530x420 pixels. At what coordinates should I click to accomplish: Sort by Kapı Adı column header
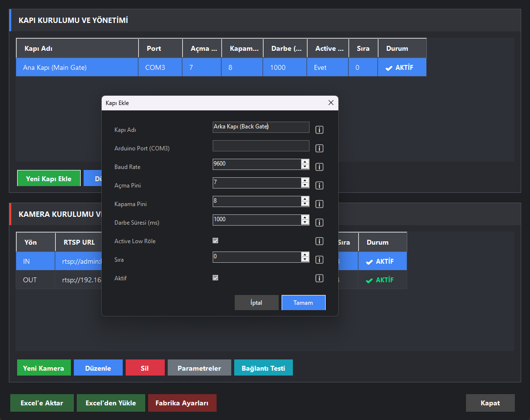77,48
